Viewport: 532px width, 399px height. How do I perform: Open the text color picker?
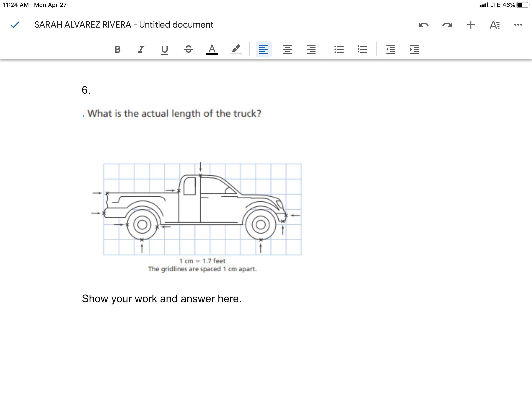pyautogui.click(x=212, y=49)
